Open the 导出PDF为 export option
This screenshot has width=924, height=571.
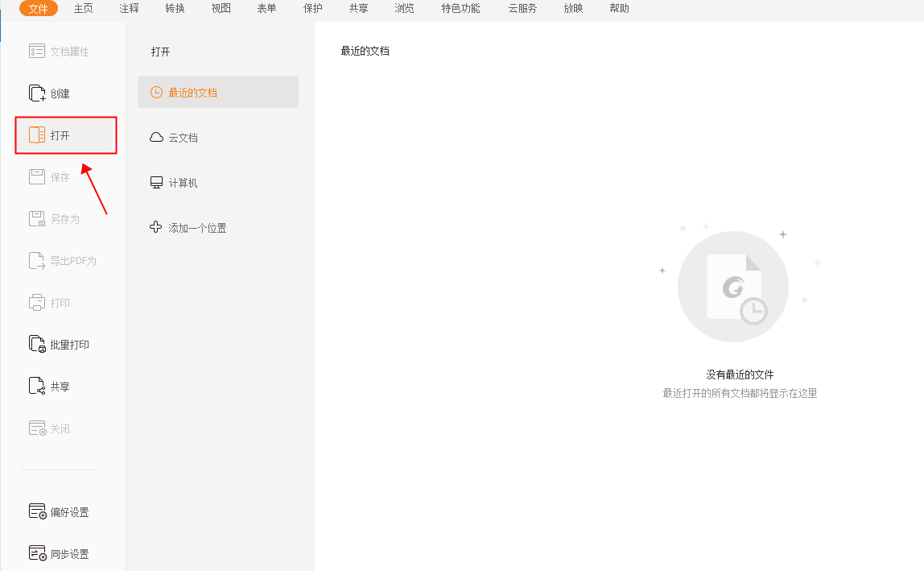click(60, 260)
